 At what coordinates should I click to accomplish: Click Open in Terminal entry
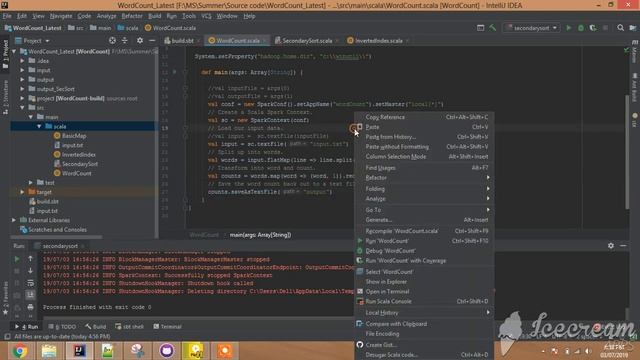(424, 291)
